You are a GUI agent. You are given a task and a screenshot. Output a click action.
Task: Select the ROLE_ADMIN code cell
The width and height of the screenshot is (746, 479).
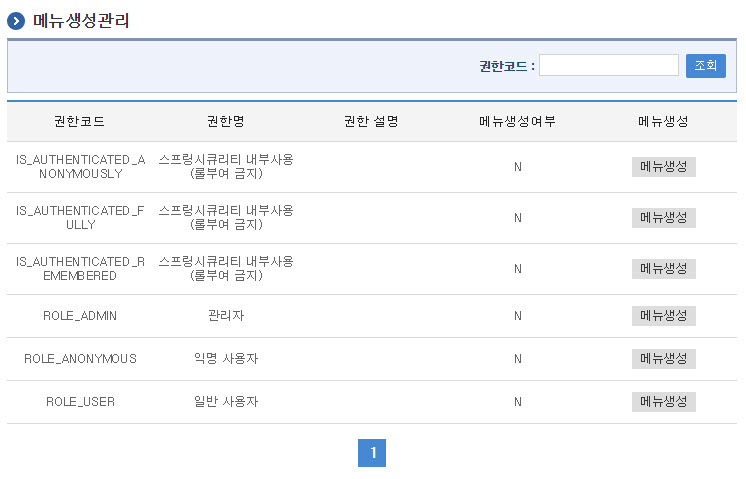pyautogui.click(x=80, y=316)
